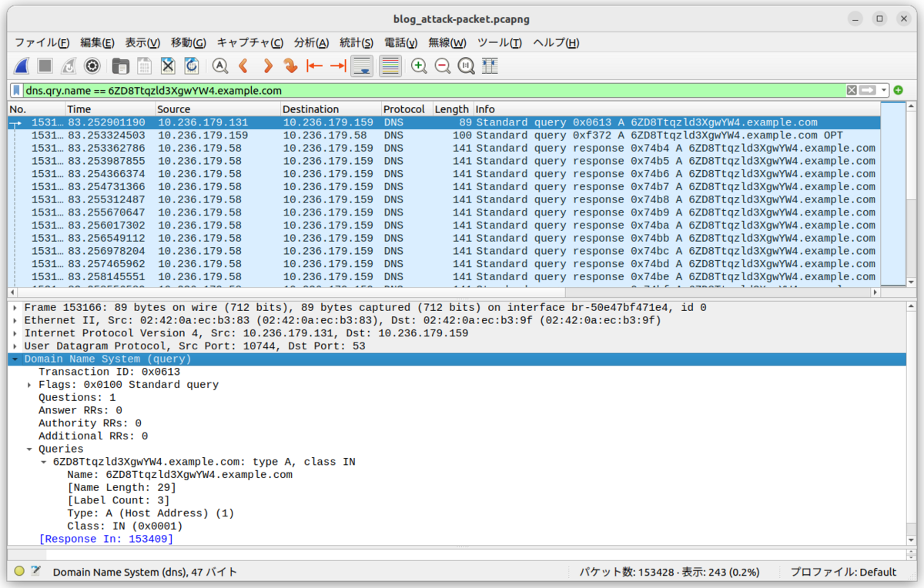
Task: Open the display filter history dropdown
Action: 884,90
